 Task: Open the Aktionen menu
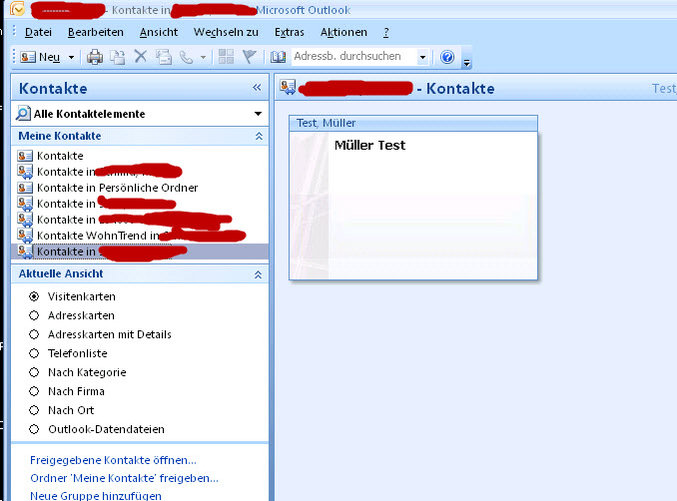pos(344,32)
